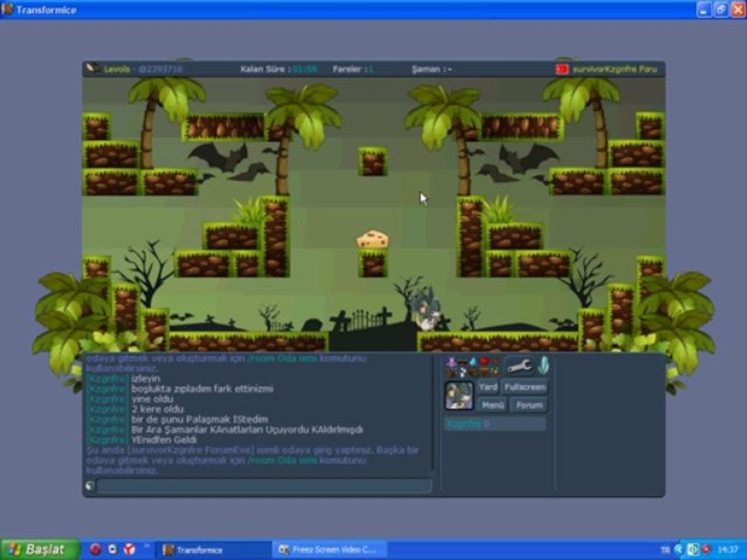747x560 pixels.
Task: Click the Transformice title bar icon
Action: coord(7,9)
